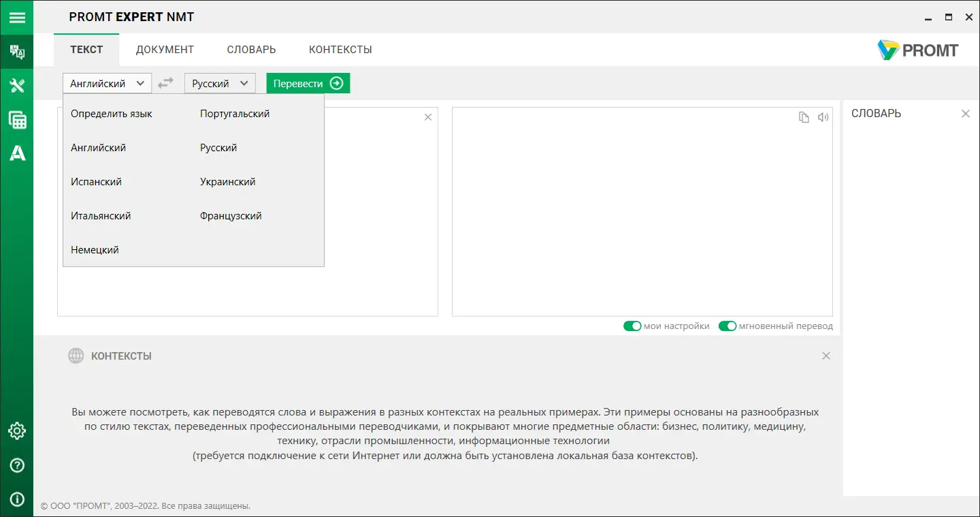Switch to the 'ДОКУМЕНТ' tab
The image size is (980, 517).
(x=165, y=50)
